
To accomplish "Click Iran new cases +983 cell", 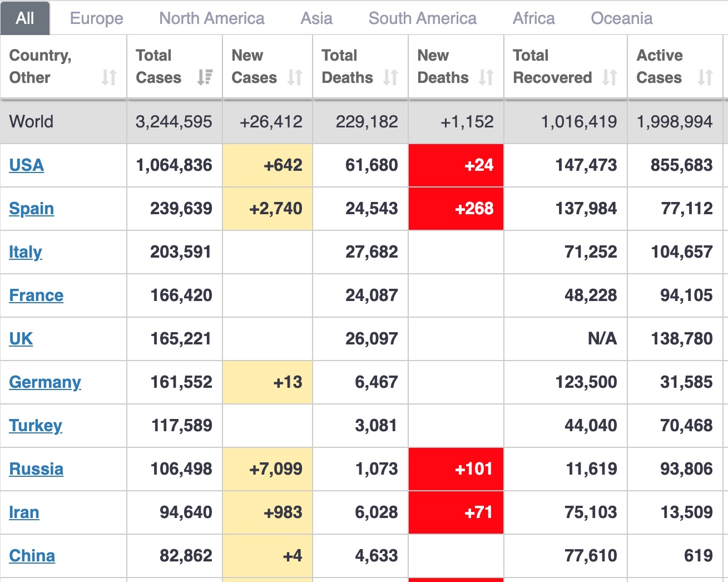I will point(268,512).
